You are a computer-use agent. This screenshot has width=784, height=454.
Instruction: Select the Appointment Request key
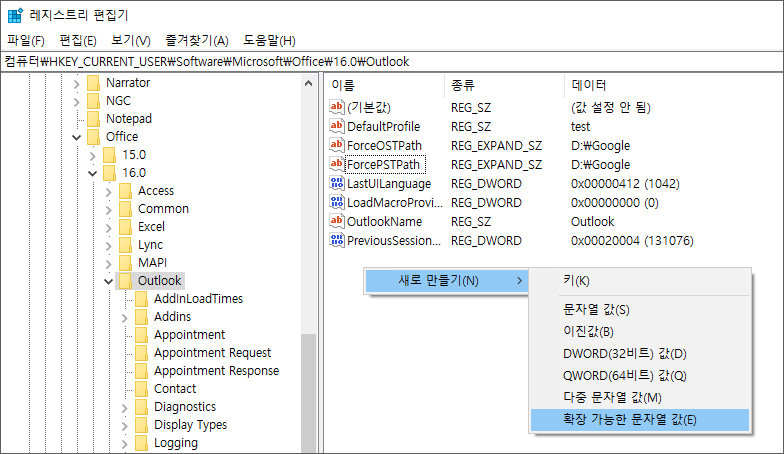click(x=212, y=353)
